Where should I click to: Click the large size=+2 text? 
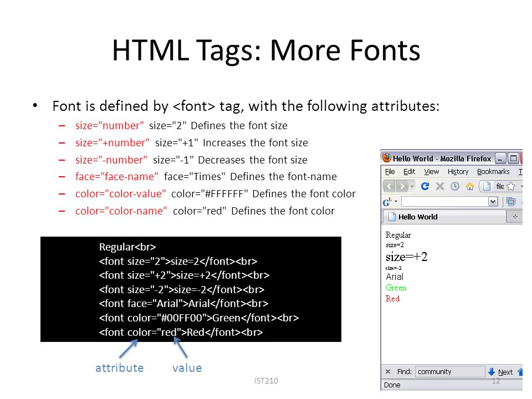tap(406, 257)
